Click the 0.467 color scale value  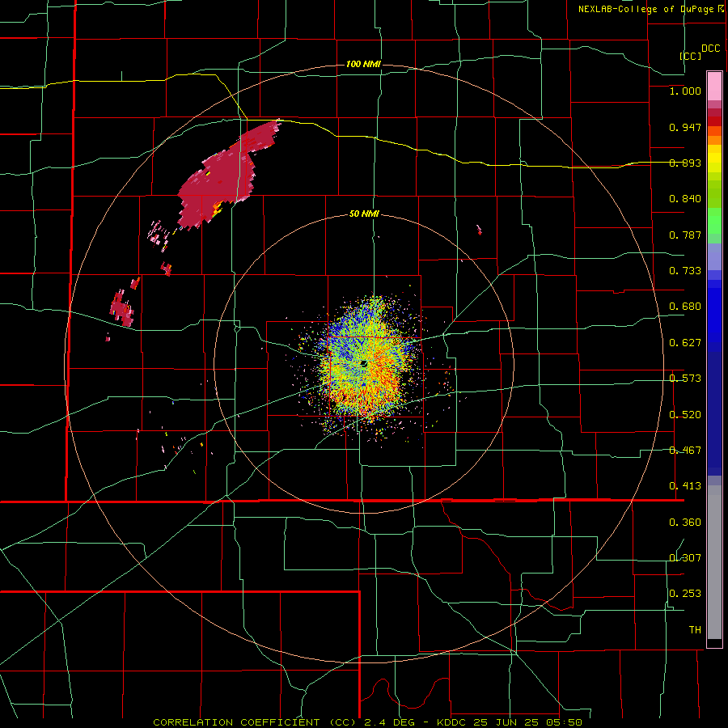tap(685, 451)
